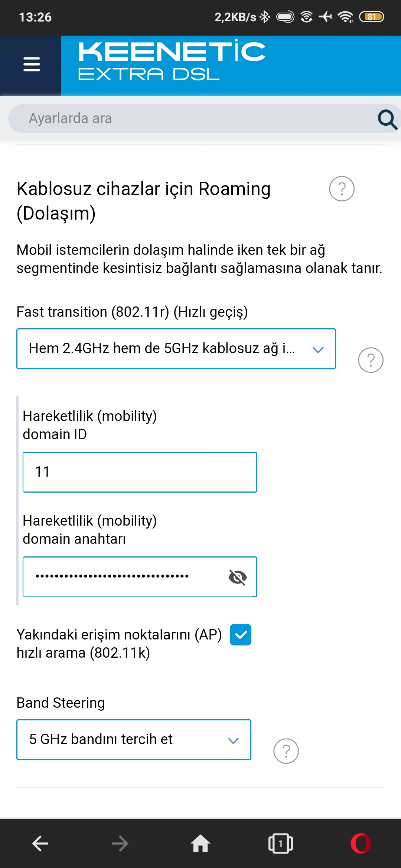This screenshot has width=401, height=868.
Task: Open help for Band Steering setting
Action: pyautogui.click(x=286, y=751)
